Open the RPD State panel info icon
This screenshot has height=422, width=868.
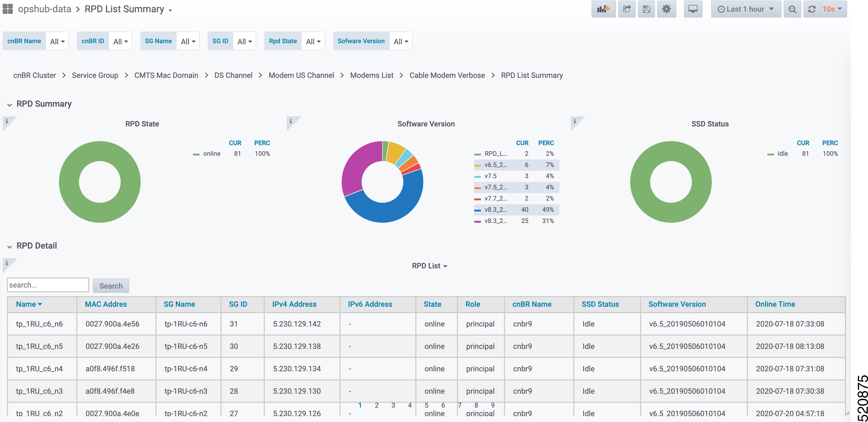click(x=7, y=121)
